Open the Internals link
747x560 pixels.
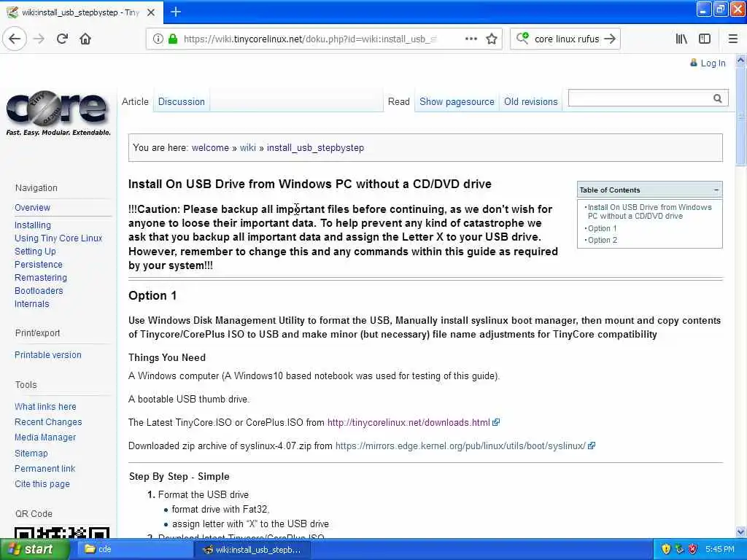click(32, 304)
